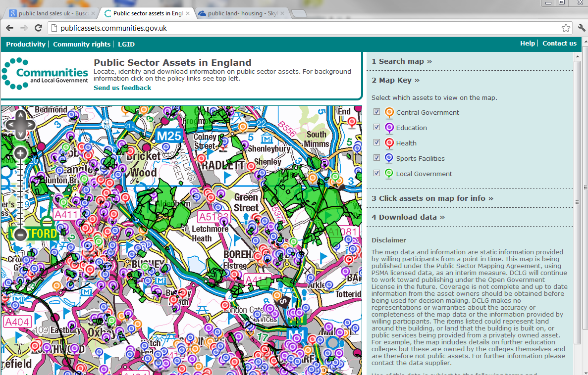This screenshot has height=375, width=588.
Task: Click the map zoom out minus button
Action: [20, 234]
